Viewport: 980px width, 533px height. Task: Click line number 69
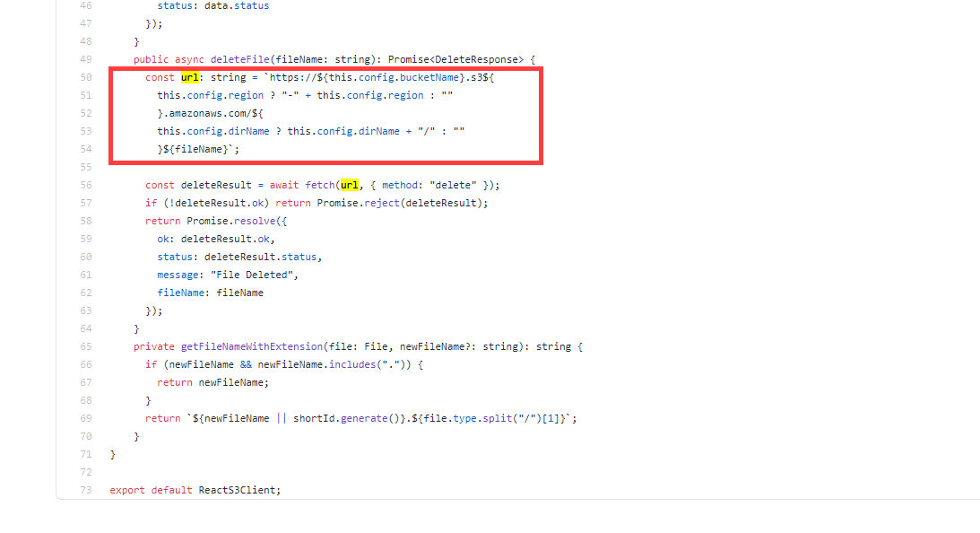[85, 418]
